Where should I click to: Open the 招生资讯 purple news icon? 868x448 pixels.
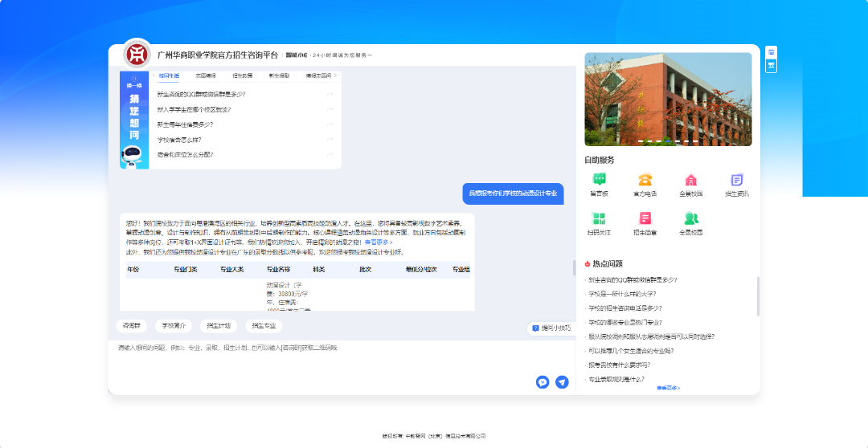coord(736,181)
